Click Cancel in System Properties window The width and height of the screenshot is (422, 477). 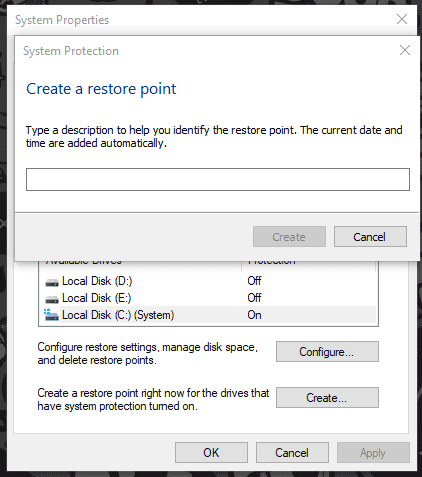(x=292, y=453)
